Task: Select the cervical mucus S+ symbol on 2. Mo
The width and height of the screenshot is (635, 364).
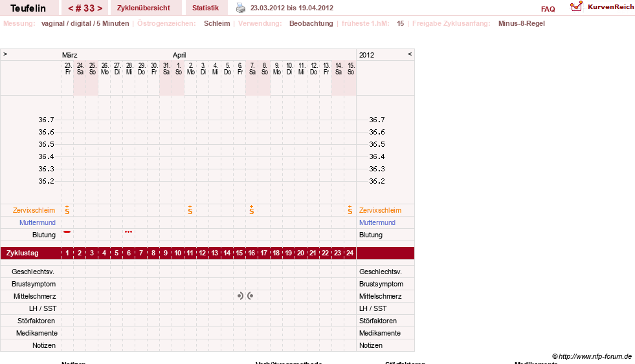Action: [x=190, y=209]
